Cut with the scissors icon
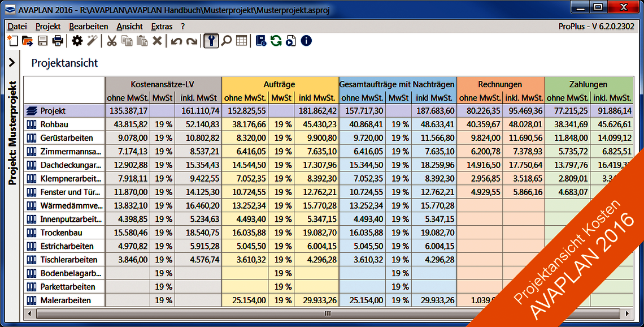 point(112,41)
